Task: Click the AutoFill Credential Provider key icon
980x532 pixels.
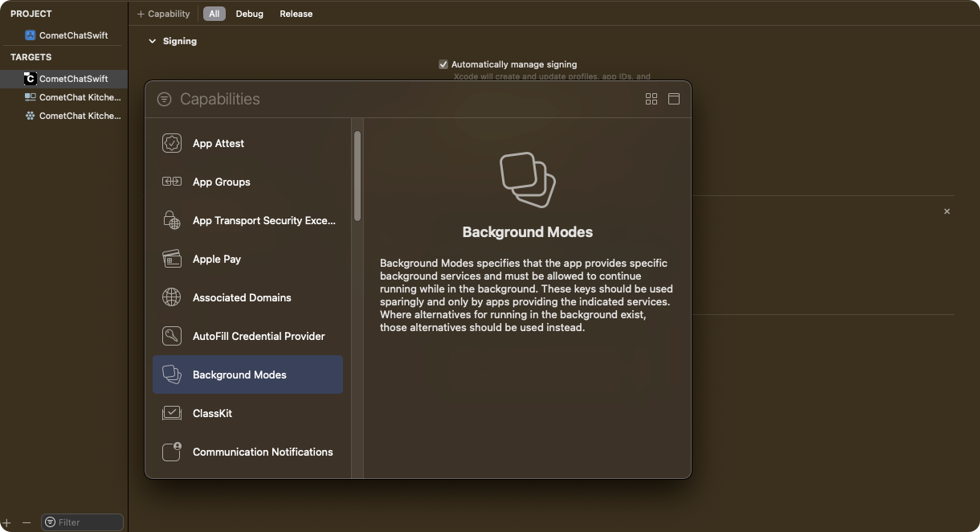Action: (x=172, y=336)
